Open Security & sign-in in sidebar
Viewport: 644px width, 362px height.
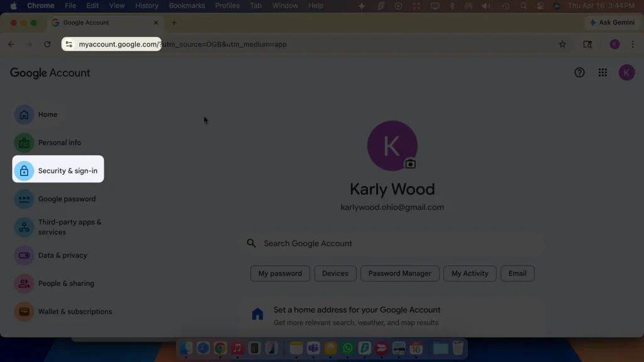click(58, 169)
